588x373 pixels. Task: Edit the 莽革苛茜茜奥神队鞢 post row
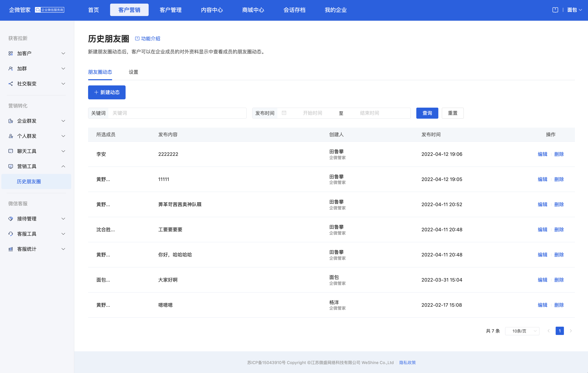(542, 204)
